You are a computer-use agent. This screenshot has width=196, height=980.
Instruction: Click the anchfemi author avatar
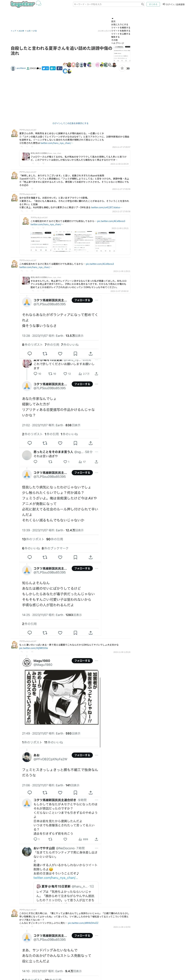tap(13, 68)
